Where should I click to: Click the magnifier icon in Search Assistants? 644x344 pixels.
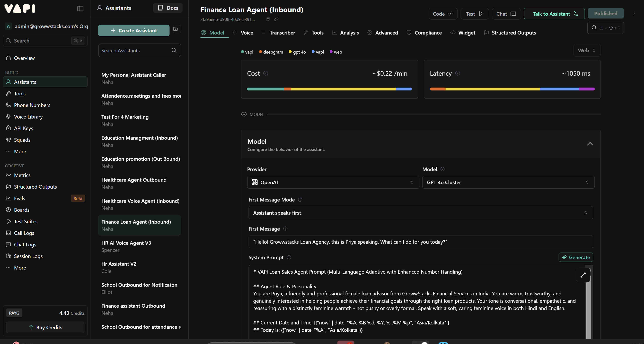tap(174, 51)
